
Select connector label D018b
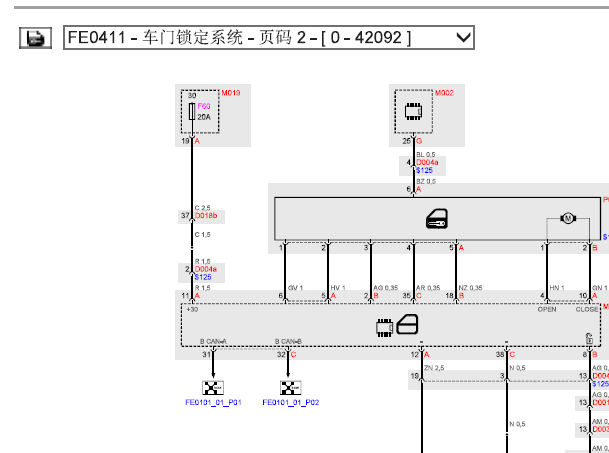click(x=206, y=216)
